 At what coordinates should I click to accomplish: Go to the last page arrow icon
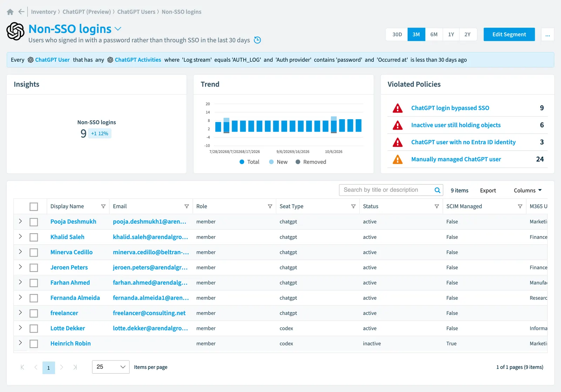click(x=75, y=367)
